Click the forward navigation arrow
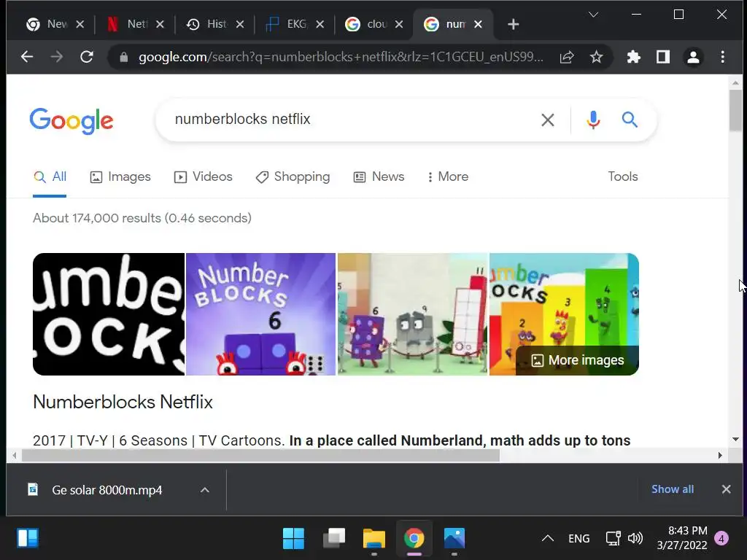The width and height of the screenshot is (747, 560). [57, 57]
